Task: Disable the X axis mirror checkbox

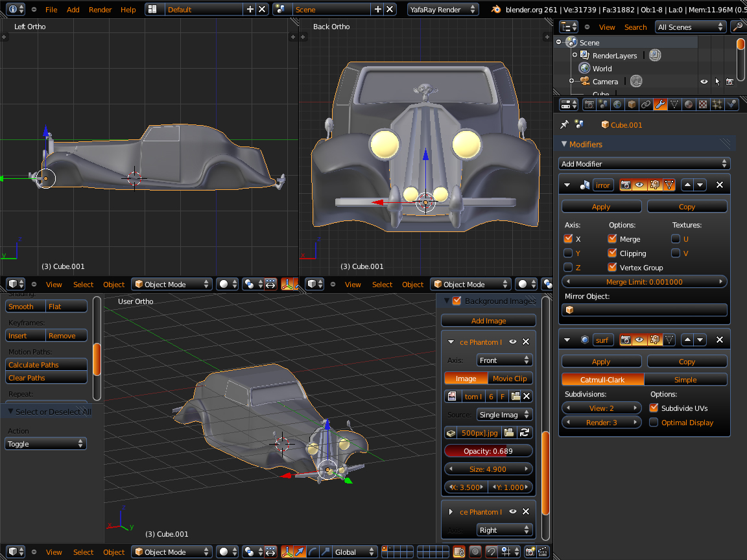Action: tap(568, 239)
